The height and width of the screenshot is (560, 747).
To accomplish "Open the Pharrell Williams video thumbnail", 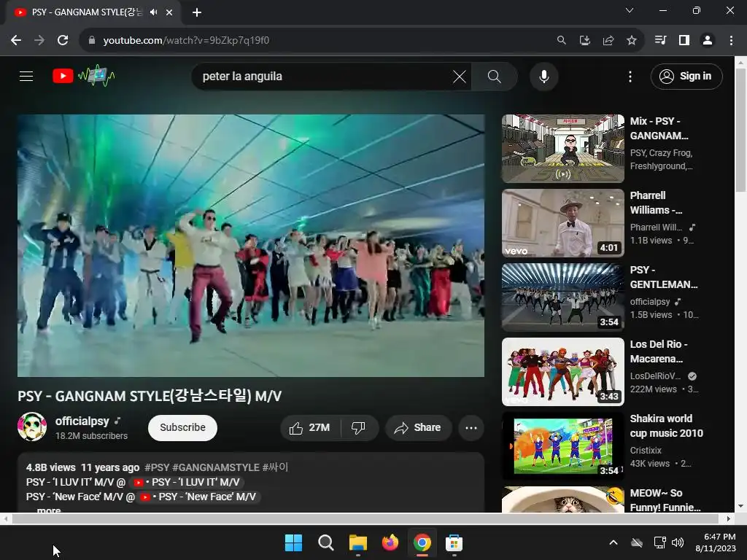I will [562, 223].
